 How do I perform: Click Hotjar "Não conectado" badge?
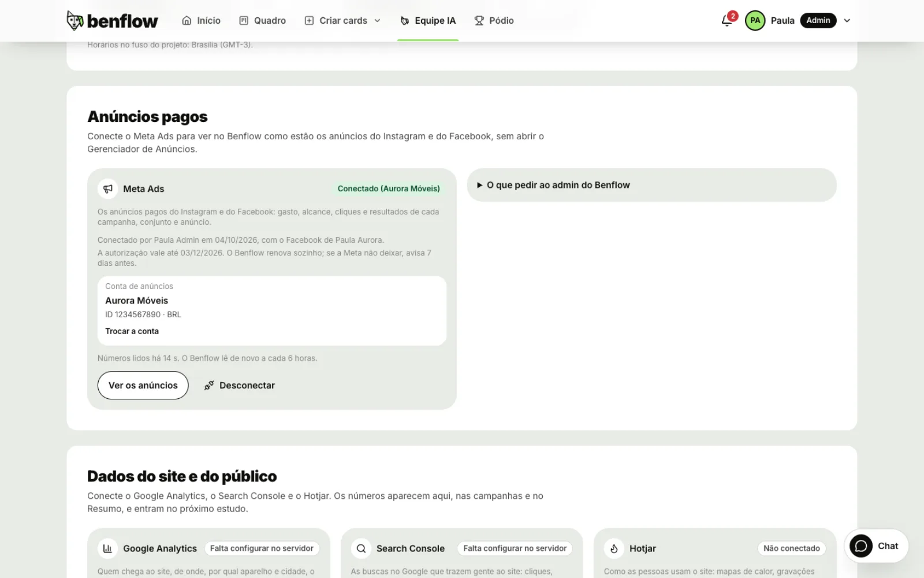pyautogui.click(x=792, y=549)
